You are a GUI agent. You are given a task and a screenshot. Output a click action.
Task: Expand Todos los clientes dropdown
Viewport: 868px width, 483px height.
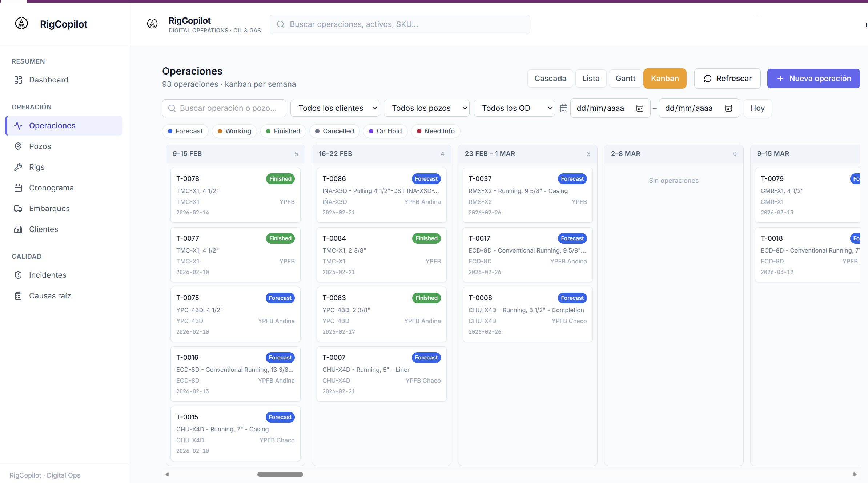pyautogui.click(x=335, y=108)
